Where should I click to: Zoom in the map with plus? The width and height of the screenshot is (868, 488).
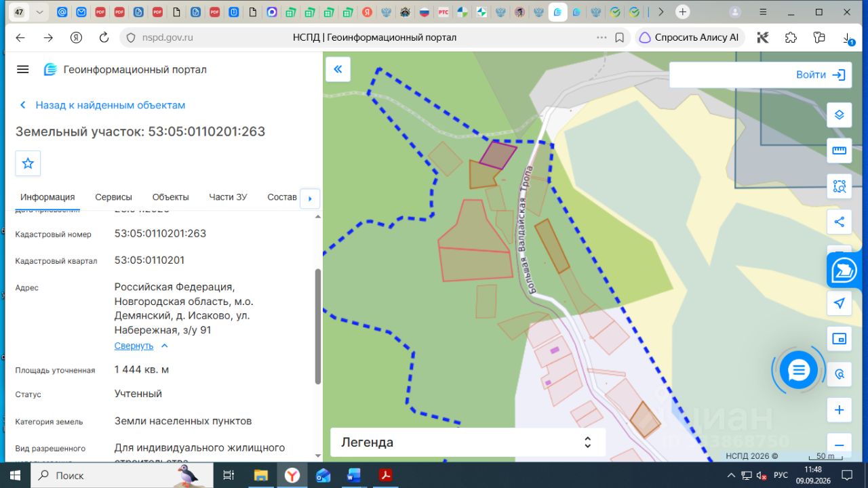(x=839, y=410)
